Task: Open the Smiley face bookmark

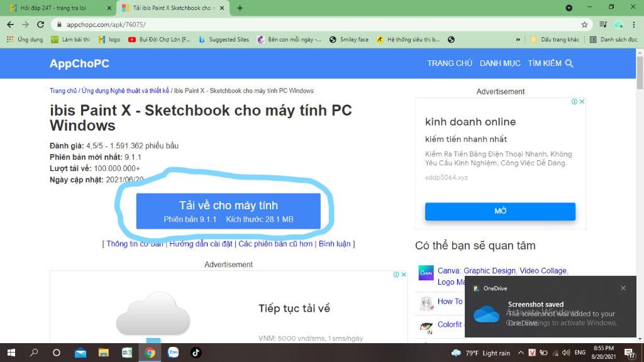Action: [x=349, y=40]
